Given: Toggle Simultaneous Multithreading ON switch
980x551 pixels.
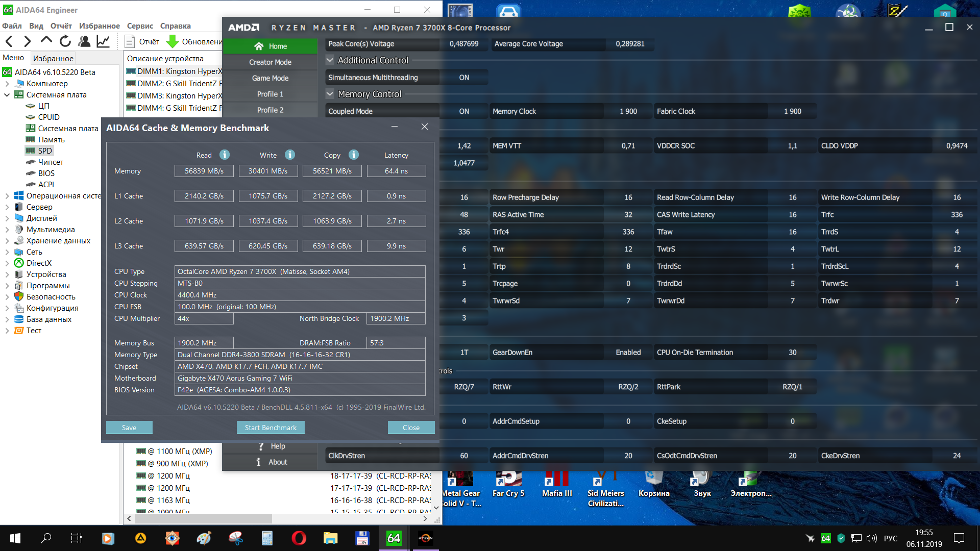Looking at the screenshot, I should point(463,78).
